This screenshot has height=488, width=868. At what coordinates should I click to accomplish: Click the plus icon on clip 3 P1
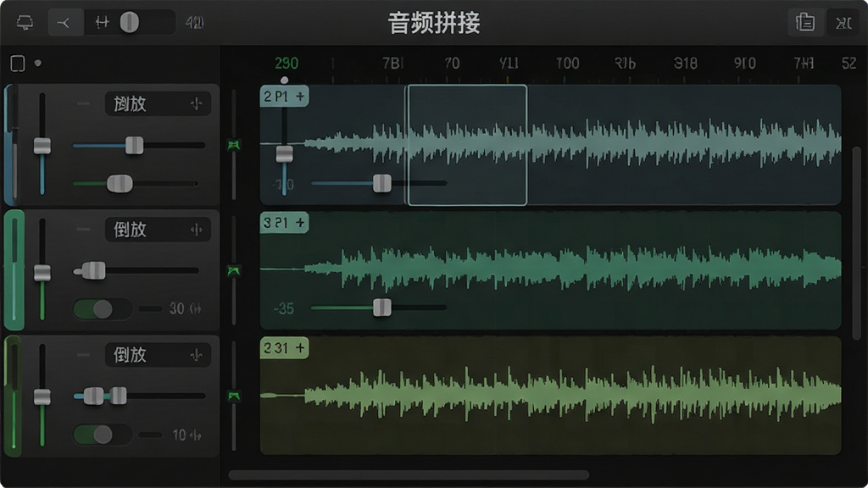(x=300, y=223)
